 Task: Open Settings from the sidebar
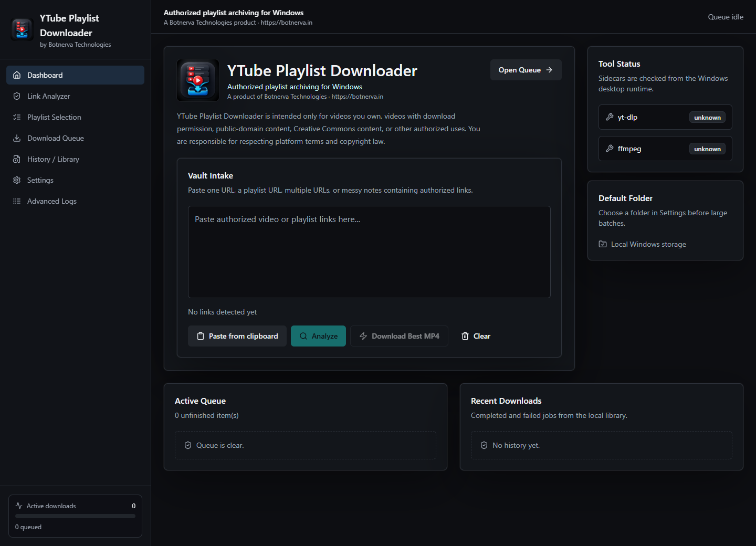coord(75,180)
